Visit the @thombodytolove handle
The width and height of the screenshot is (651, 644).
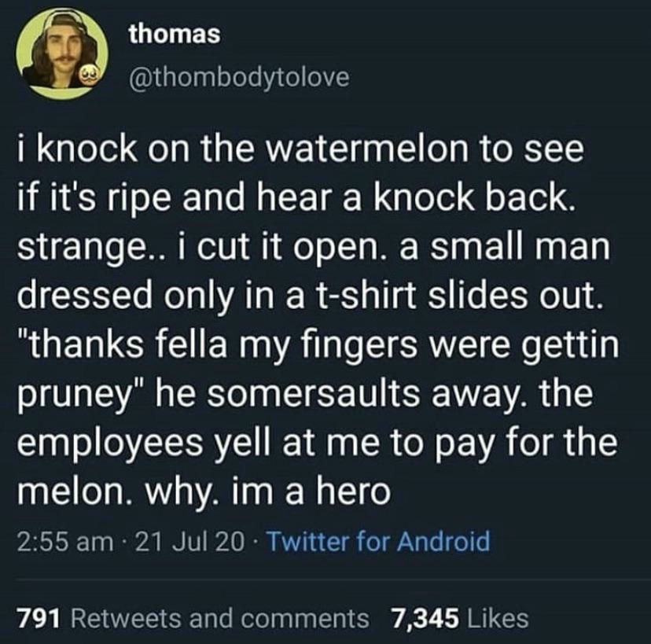[239, 77]
